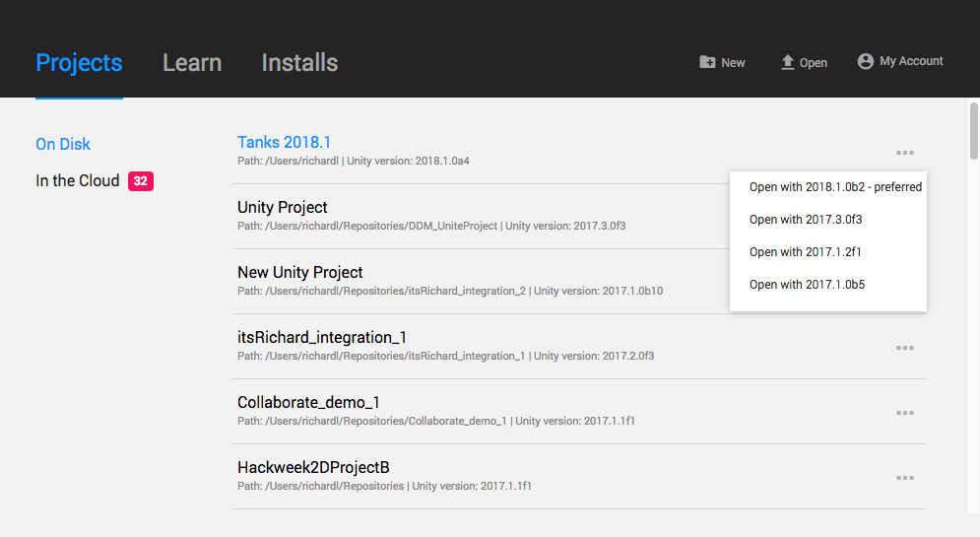Click the Open upload arrow icon

pyautogui.click(x=787, y=62)
